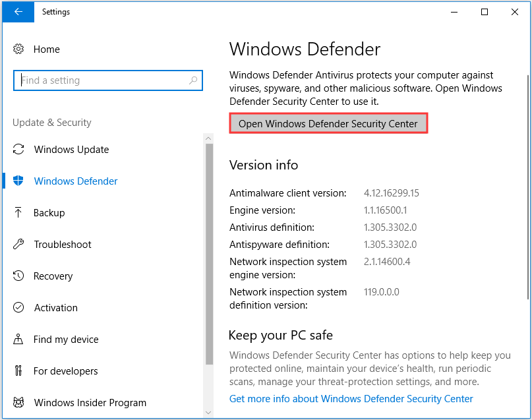532x420 pixels.
Task: Click the engine version value 1.1.16500.1
Action: [x=385, y=210]
